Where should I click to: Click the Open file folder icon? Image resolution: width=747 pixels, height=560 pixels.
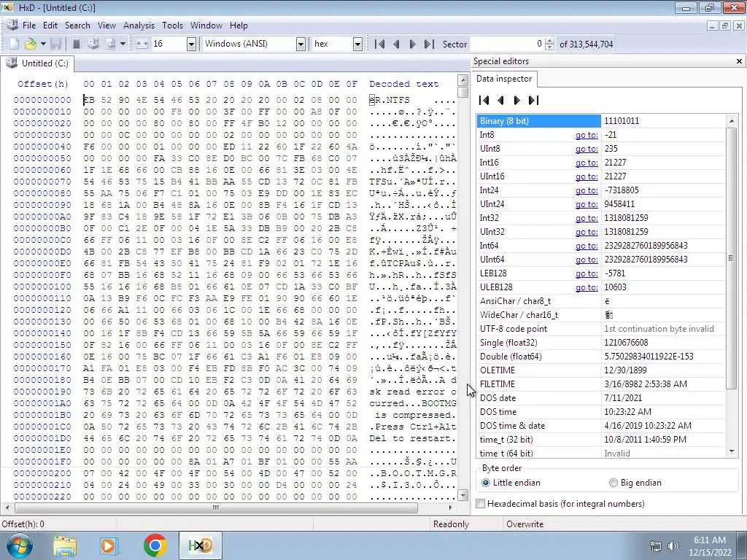coord(31,44)
